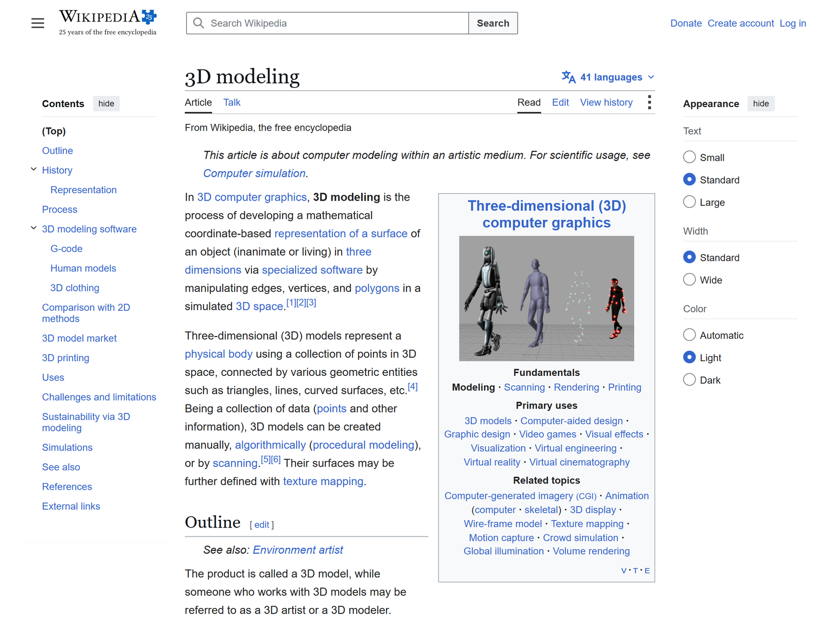Select Standard text size

point(689,180)
